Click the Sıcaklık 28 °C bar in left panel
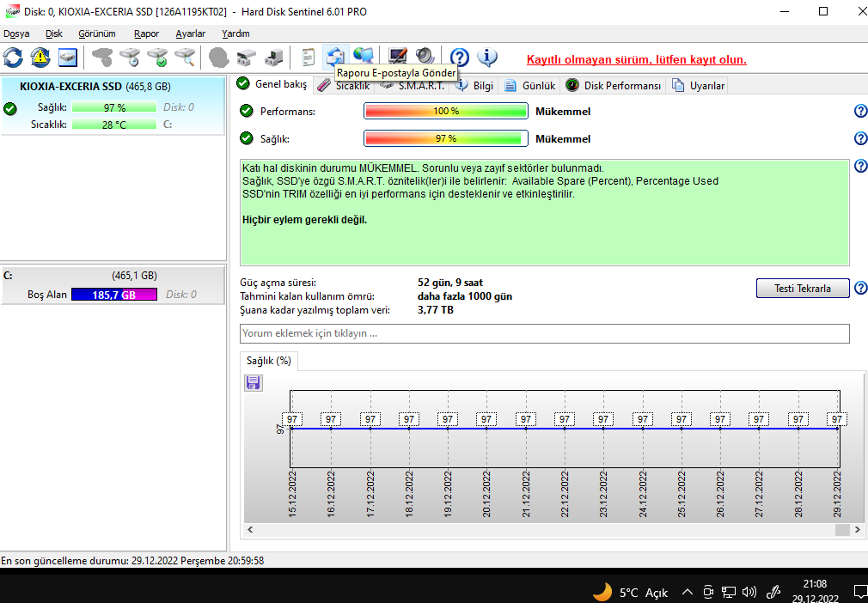868x603 pixels. pyautogui.click(x=114, y=125)
